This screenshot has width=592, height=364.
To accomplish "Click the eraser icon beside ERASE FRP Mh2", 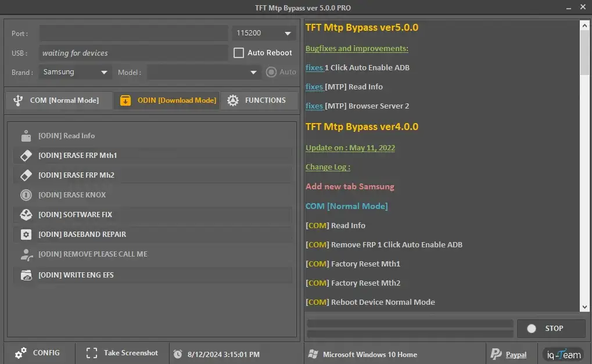I will [x=26, y=175].
